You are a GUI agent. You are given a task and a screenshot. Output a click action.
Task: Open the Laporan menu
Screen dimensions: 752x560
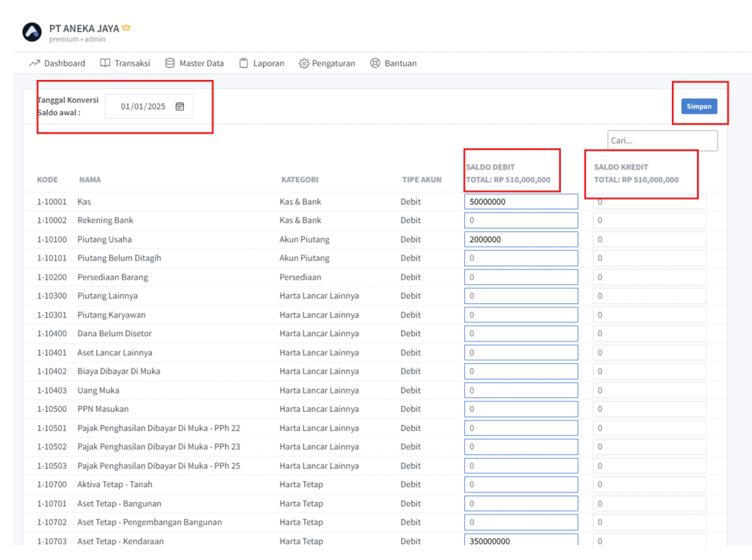tap(268, 64)
